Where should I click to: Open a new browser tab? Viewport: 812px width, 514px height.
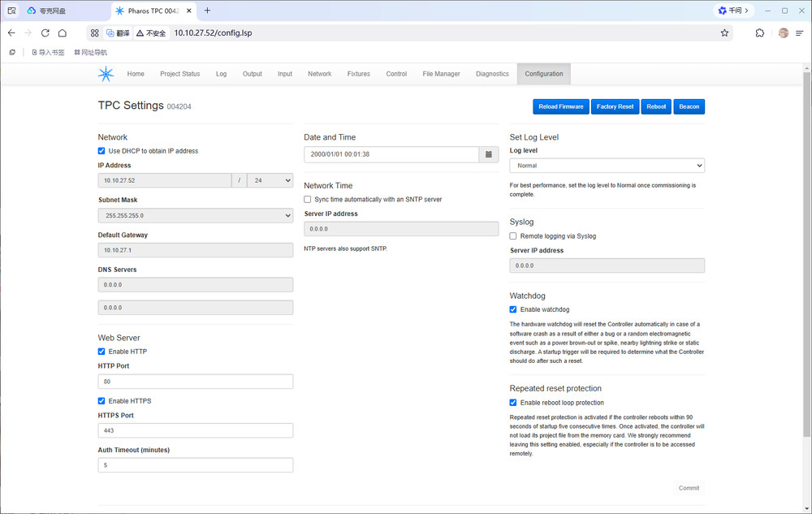click(207, 11)
